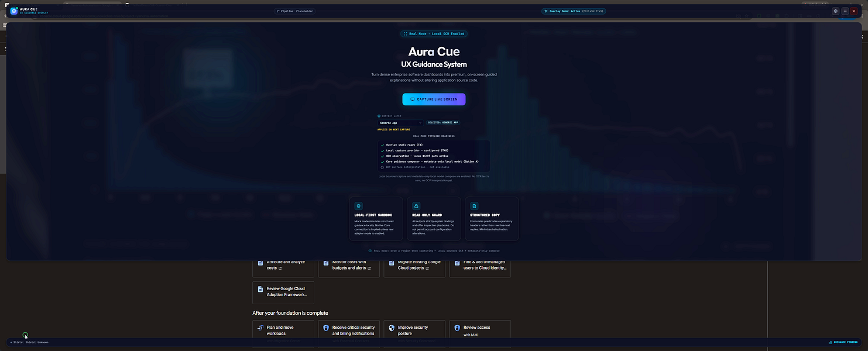Viewport: 868px width, 351px height.
Task: Click the Selected: Generic App tag
Action: pos(443,123)
